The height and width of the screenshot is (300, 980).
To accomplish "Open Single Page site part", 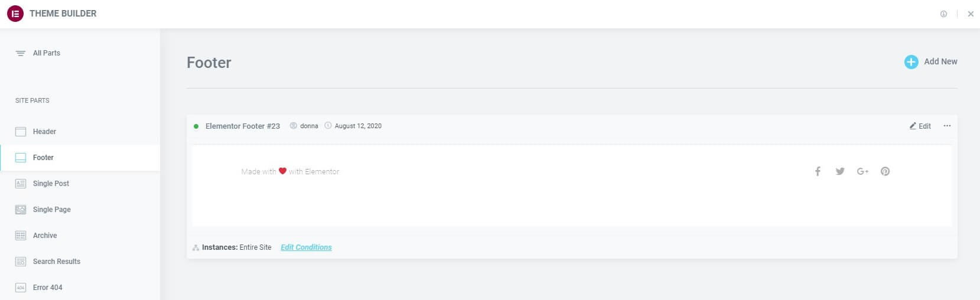I will (x=51, y=210).
